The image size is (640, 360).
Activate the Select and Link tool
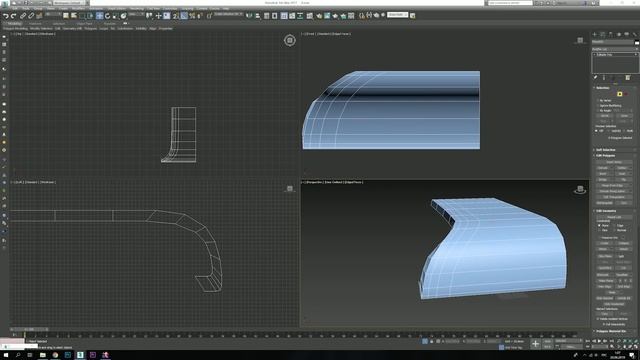[23, 16]
